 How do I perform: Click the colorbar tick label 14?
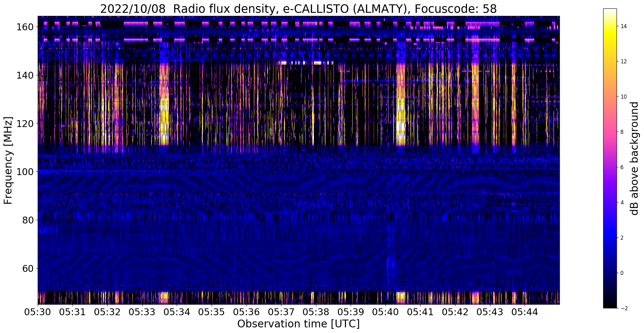tap(624, 26)
